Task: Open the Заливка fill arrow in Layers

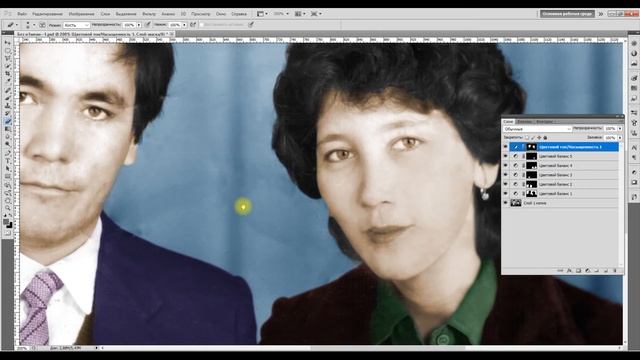Action: [620, 138]
